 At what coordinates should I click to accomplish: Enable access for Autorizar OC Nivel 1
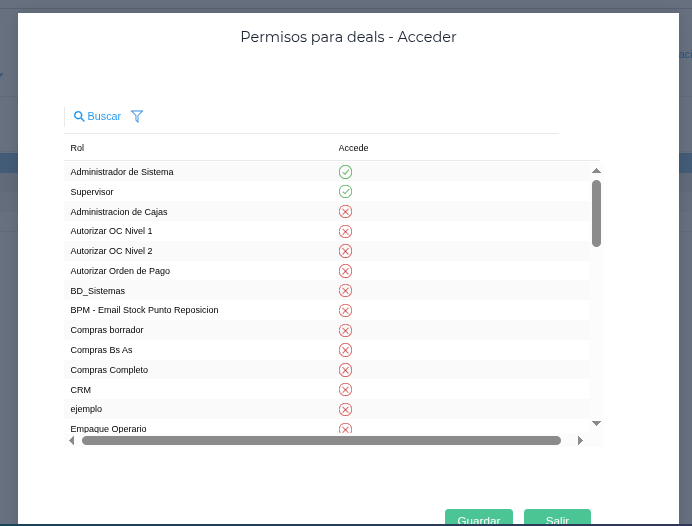(345, 231)
